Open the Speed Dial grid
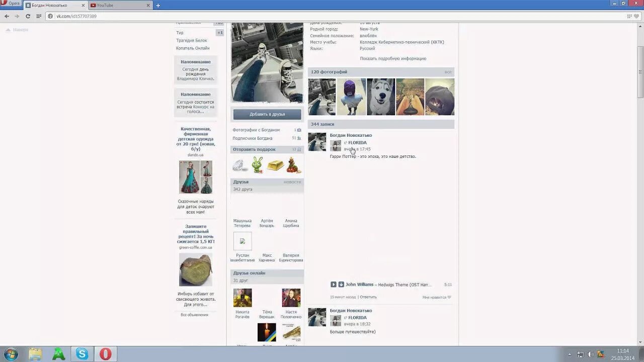The image size is (644, 362). click(x=39, y=16)
